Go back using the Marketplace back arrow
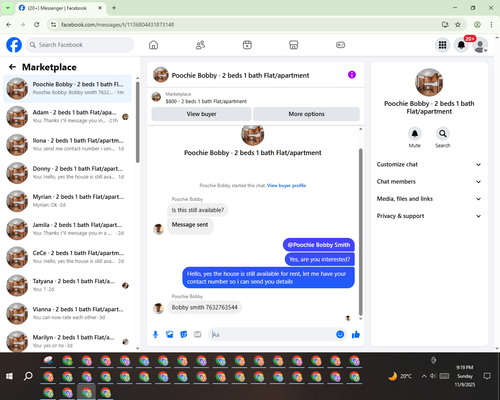This screenshot has width=500, height=400. pyautogui.click(x=13, y=67)
